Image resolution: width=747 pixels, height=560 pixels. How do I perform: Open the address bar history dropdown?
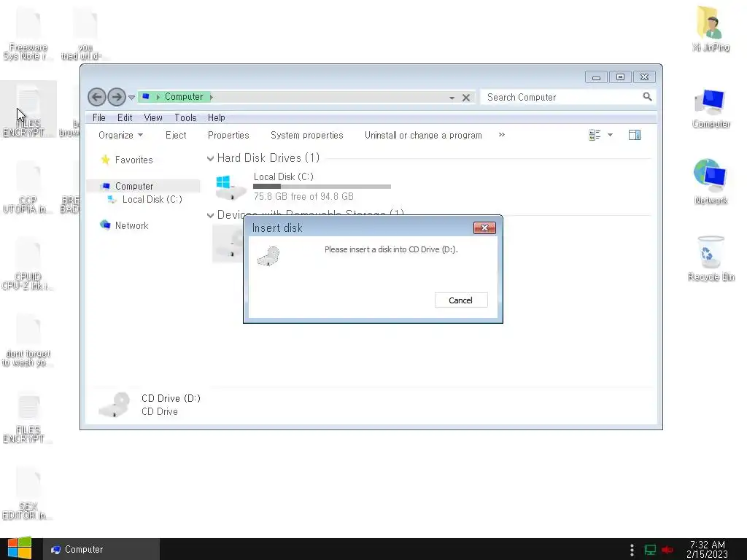pyautogui.click(x=451, y=98)
